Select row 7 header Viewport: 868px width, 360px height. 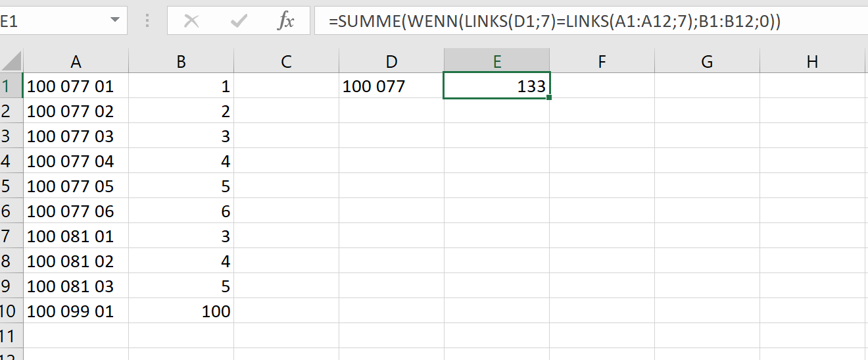point(11,236)
